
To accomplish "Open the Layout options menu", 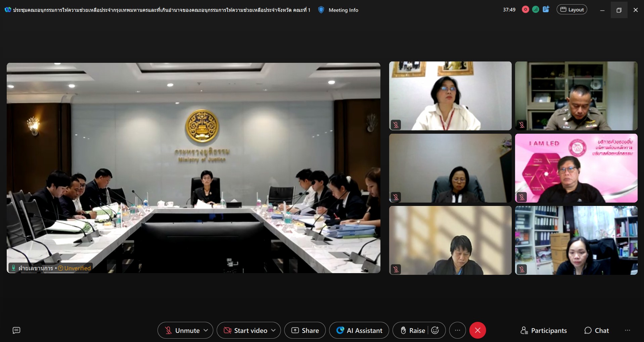I will 572,10.
